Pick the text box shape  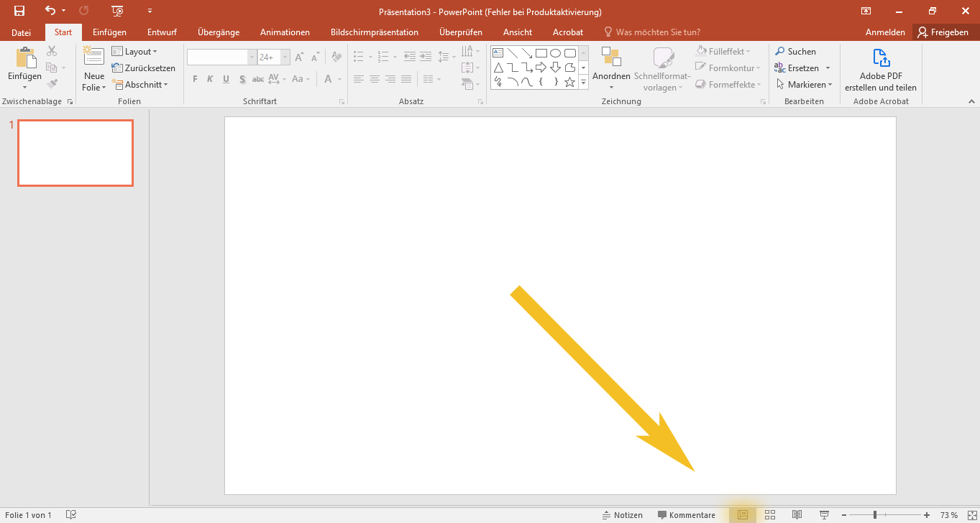pos(498,52)
